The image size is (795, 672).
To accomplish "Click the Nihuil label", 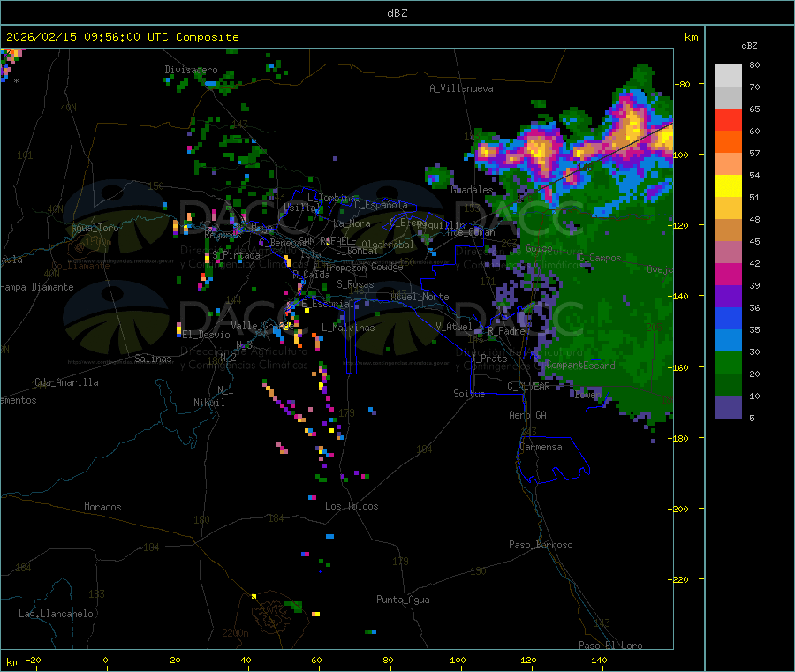I will point(208,403).
